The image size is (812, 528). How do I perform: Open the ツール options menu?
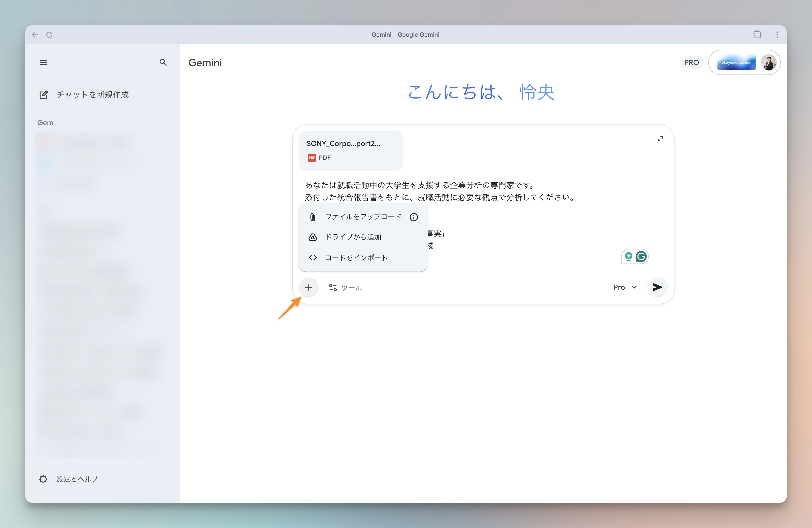345,287
